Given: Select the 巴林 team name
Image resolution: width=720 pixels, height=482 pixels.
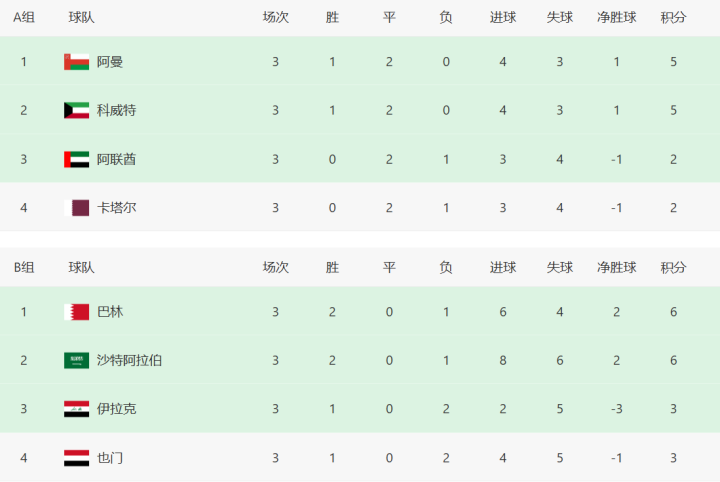Looking at the screenshot, I should 110,312.
